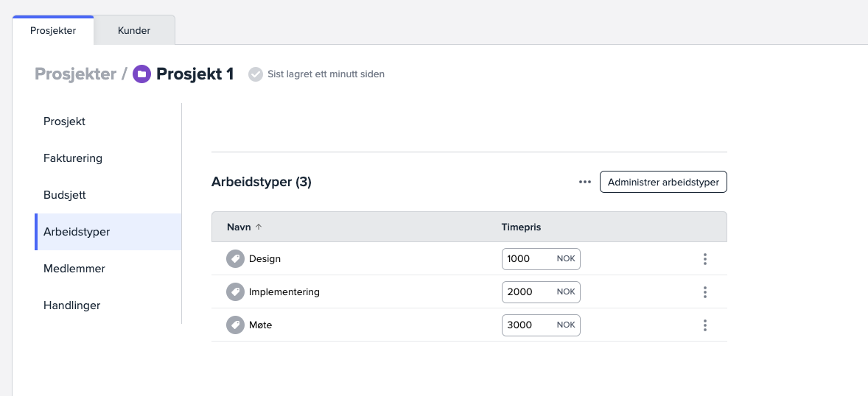This screenshot has width=868, height=396.
Task: Click the tag icon beside Implementering
Action: (235, 292)
